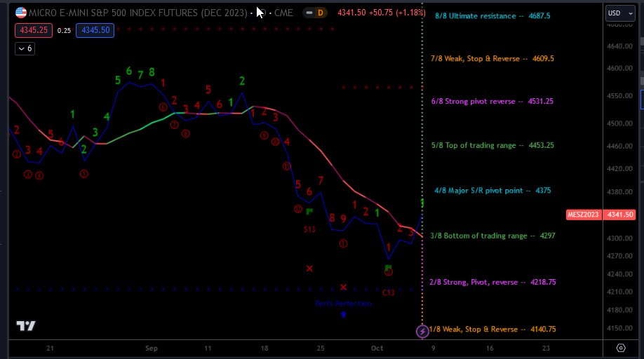
Task: Click the C13 countdown marker
Action: tap(388, 293)
